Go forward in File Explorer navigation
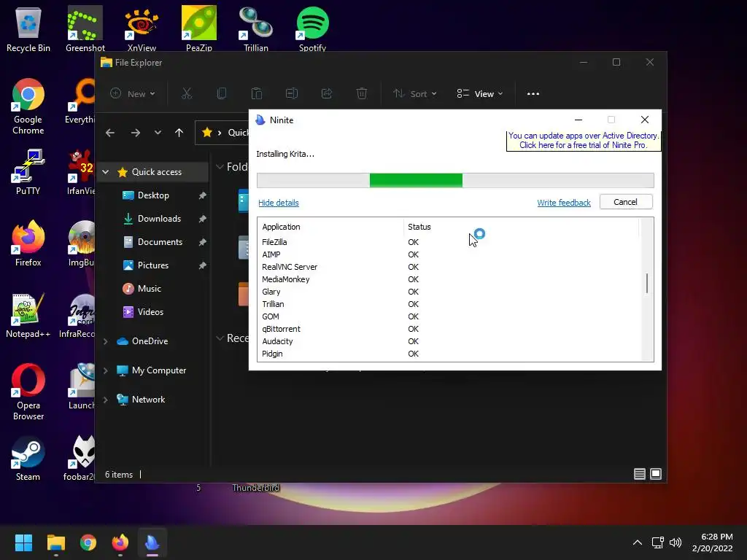The width and height of the screenshot is (747, 560). pyautogui.click(x=136, y=133)
